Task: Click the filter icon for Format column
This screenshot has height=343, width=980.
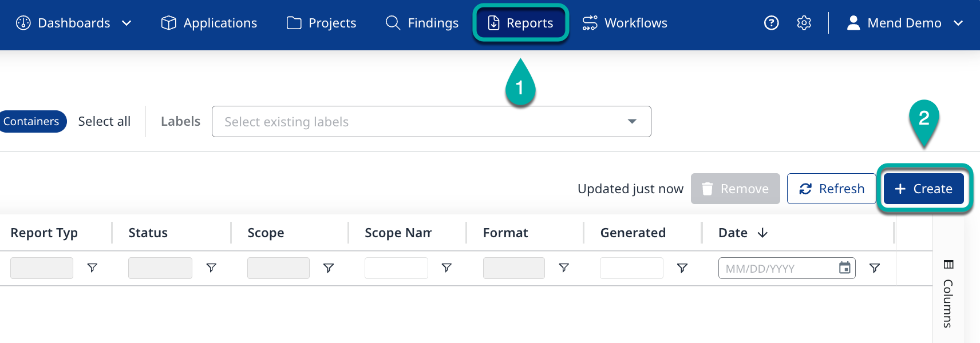Action: click(564, 268)
